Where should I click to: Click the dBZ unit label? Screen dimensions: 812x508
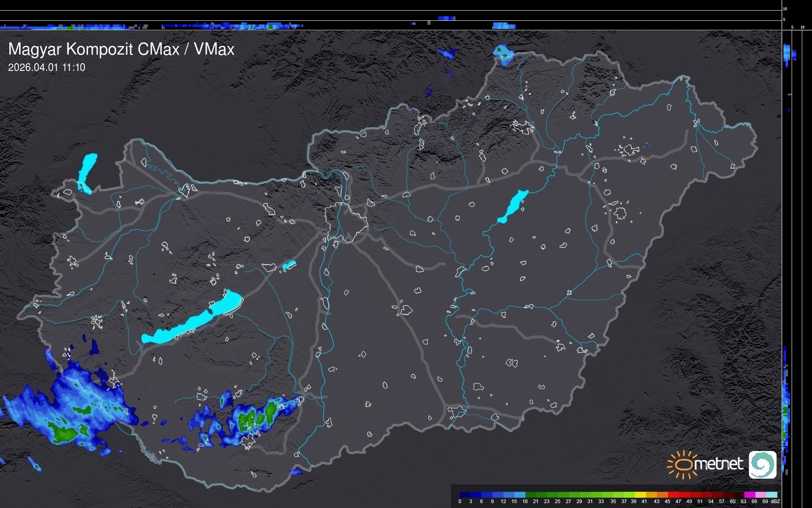pos(775,501)
